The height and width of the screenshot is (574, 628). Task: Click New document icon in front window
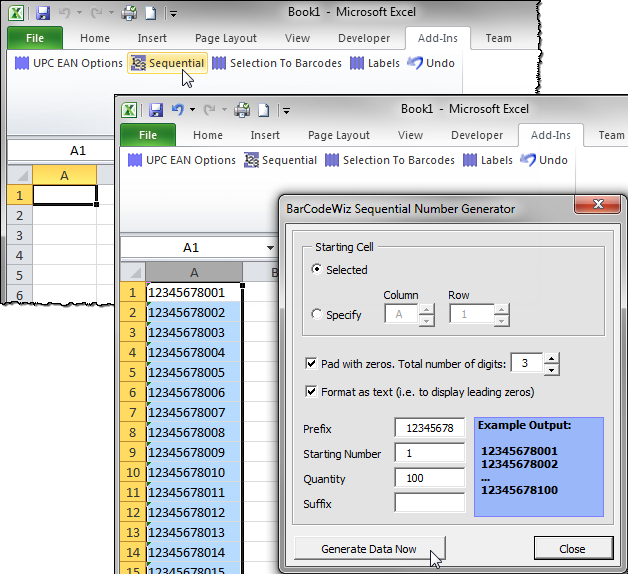(x=263, y=110)
